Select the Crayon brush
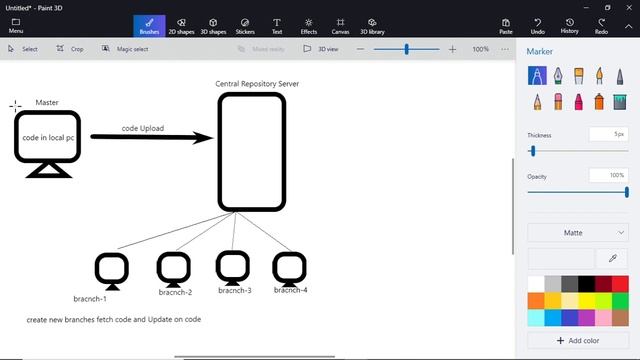This screenshot has height=360, width=640. pyautogui.click(x=578, y=102)
